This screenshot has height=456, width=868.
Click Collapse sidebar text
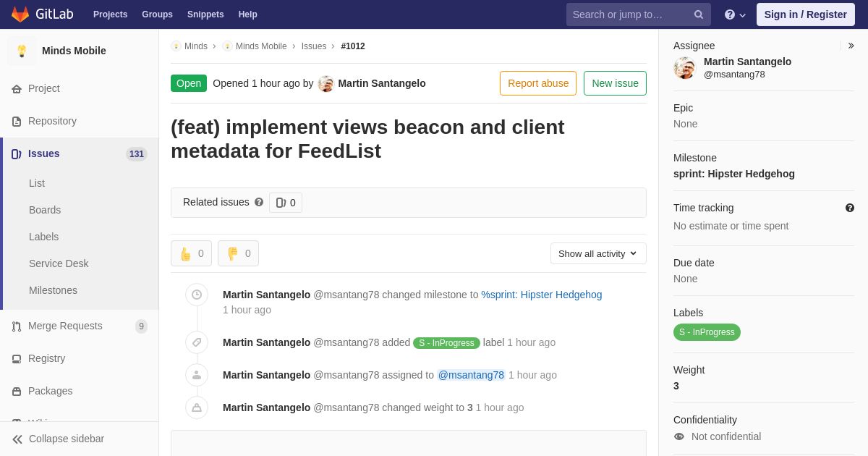(x=67, y=439)
